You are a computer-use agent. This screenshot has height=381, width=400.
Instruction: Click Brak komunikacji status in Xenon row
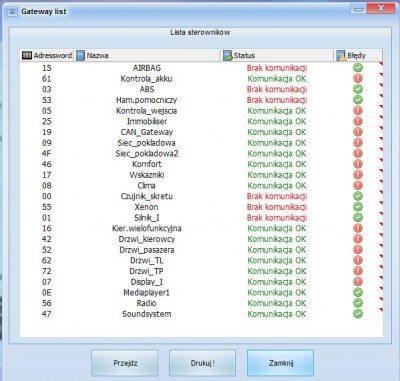coord(277,207)
